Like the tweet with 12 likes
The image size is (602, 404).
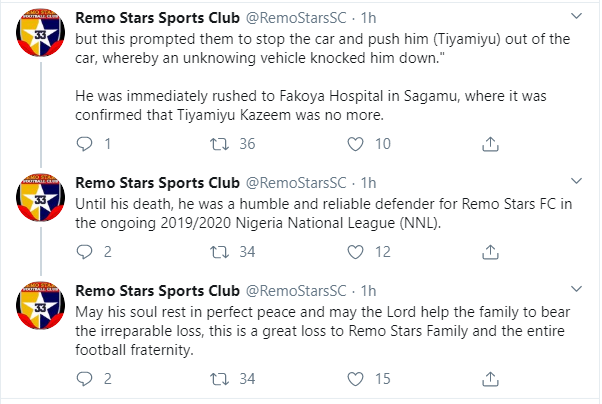coord(356,250)
